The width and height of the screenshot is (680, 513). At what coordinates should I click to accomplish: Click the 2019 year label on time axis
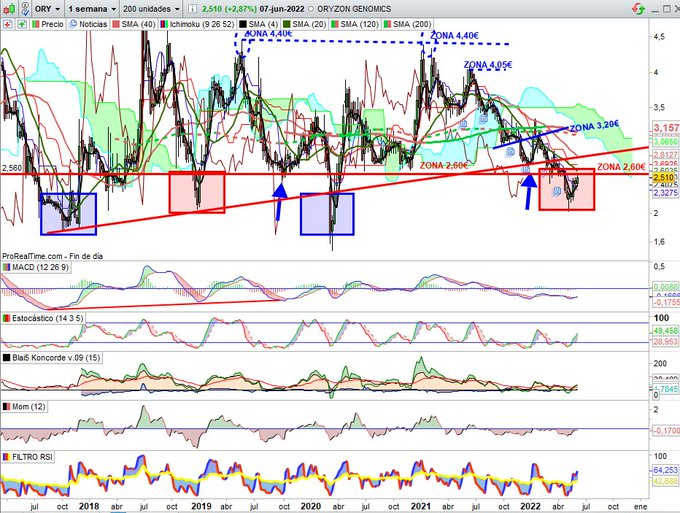pyautogui.click(x=202, y=506)
